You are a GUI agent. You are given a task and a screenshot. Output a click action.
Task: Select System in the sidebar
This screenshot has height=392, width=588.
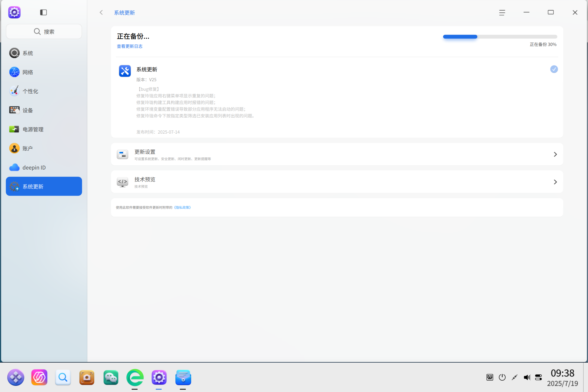[44, 53]
